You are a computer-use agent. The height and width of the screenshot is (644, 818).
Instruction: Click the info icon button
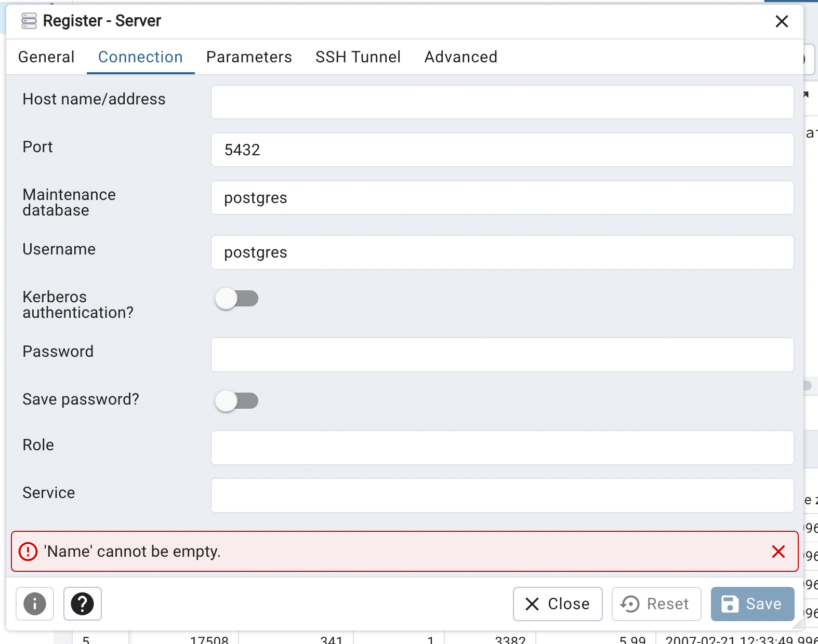35,604
